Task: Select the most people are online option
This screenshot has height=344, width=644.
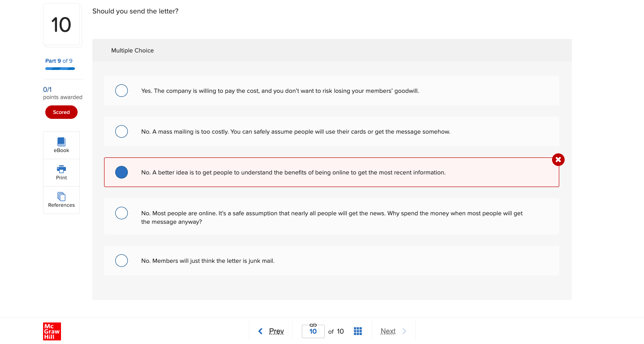Action: tap(121, 213)
